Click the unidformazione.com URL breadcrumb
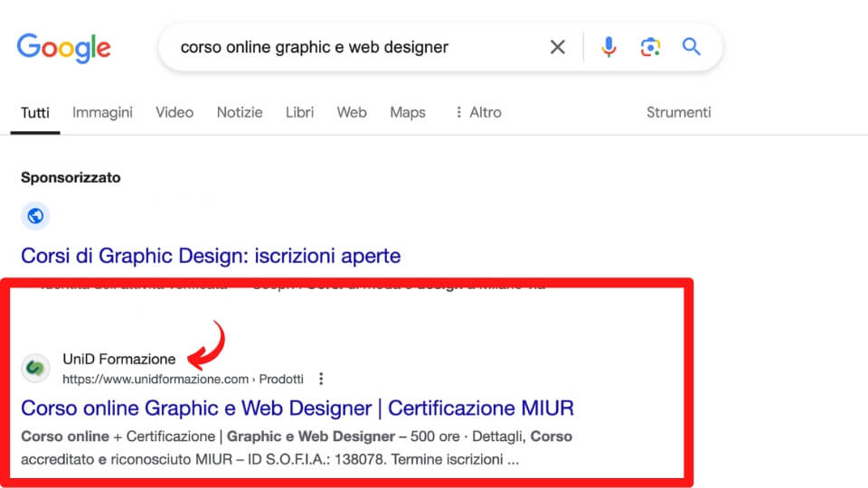Image resolution: width=868 pixels, height=488 pixels. (184, 379)
